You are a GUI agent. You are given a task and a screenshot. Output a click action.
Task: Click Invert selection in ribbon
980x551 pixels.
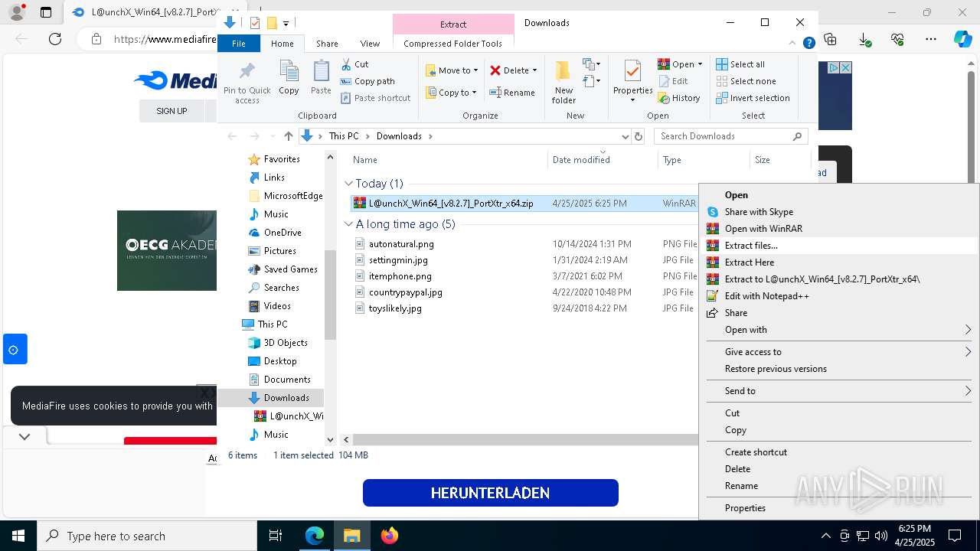(753, 98)
